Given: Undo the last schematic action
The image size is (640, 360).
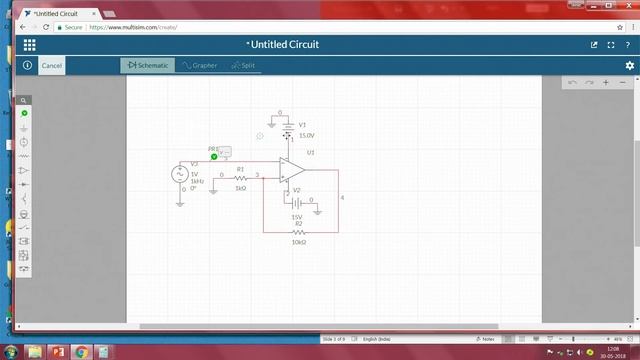Looking at the screenshot, I should click(x=572, y=82).
